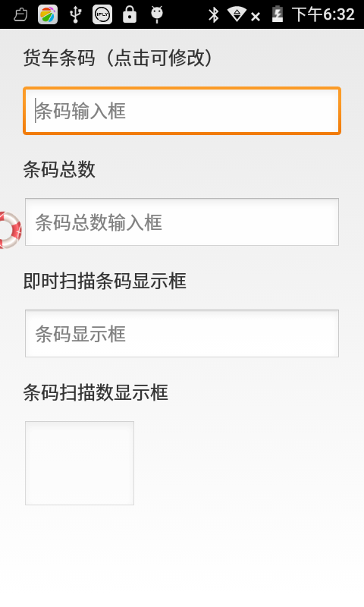Tap the Android debug bug icon
This screenshot has width=364, height=607.
(x=157, y=14)
